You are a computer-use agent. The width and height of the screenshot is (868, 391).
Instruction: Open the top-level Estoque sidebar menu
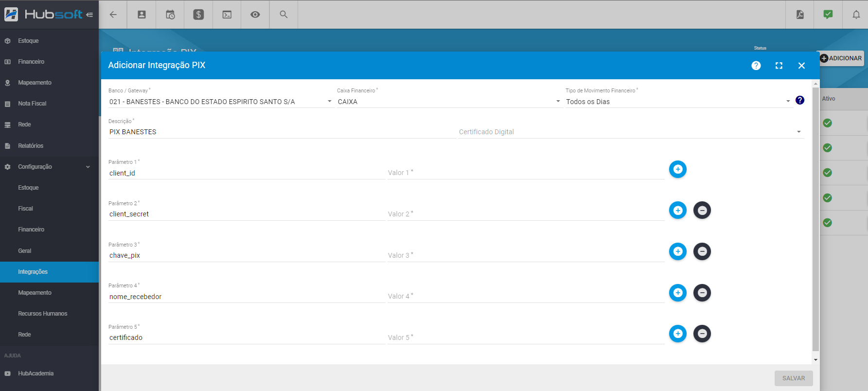(x=49, y=41)
